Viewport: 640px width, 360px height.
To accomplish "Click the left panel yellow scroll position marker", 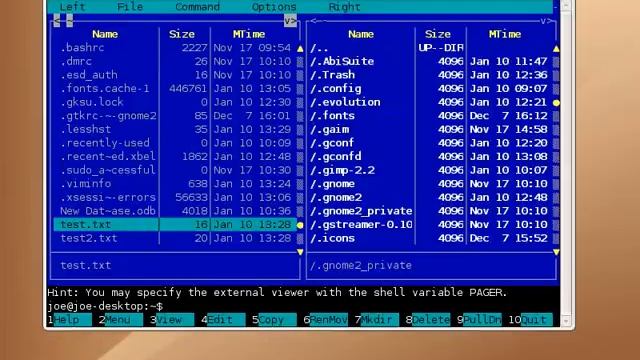I will click(x=300, y=225).
